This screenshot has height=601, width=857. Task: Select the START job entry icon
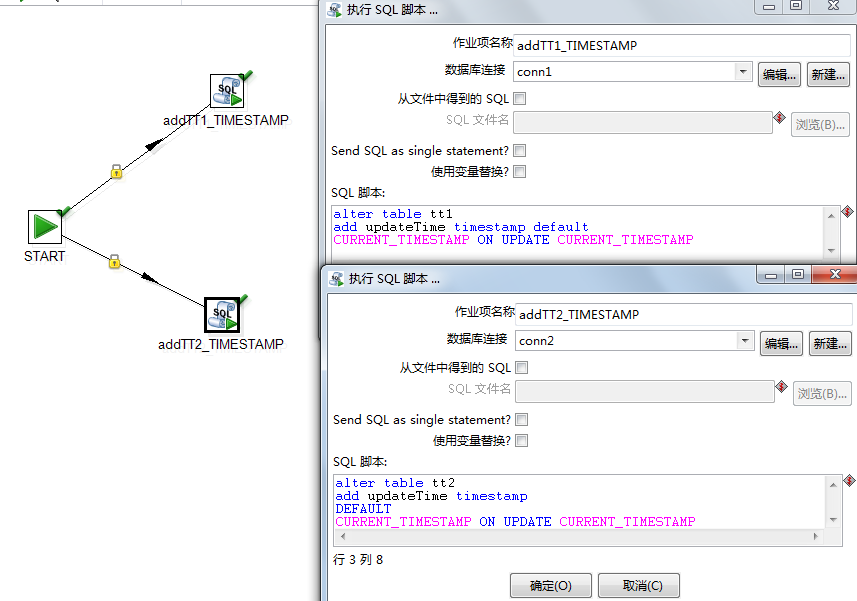pos(45,227)
